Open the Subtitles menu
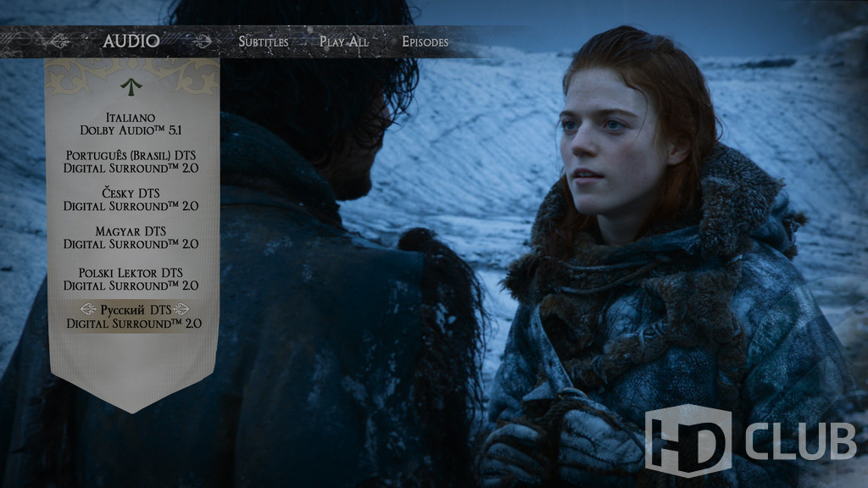868x488 pixels. pos(264,42)
